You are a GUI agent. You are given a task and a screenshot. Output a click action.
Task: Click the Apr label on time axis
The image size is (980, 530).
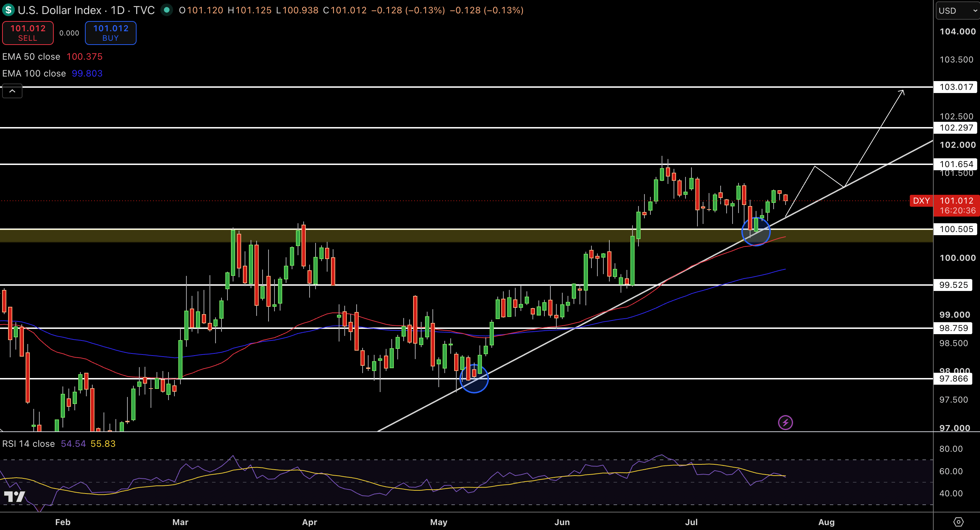coord(310,522)
